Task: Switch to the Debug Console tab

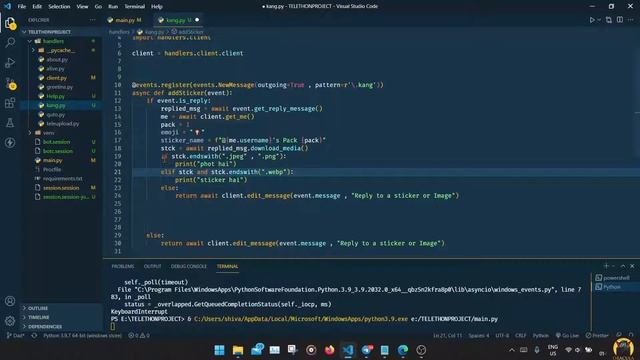Action: coord(189,266)
